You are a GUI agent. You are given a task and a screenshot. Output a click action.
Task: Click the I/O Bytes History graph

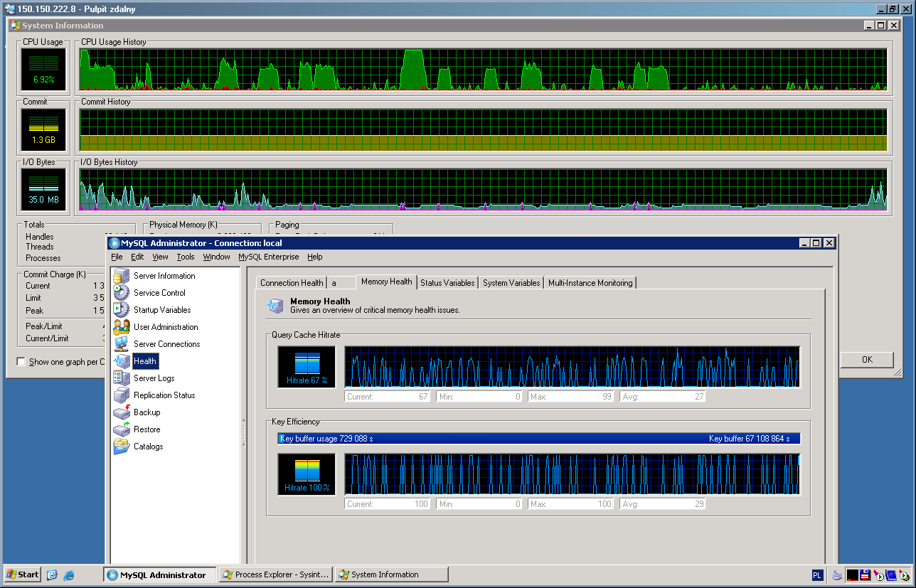(x=484, y=190)
